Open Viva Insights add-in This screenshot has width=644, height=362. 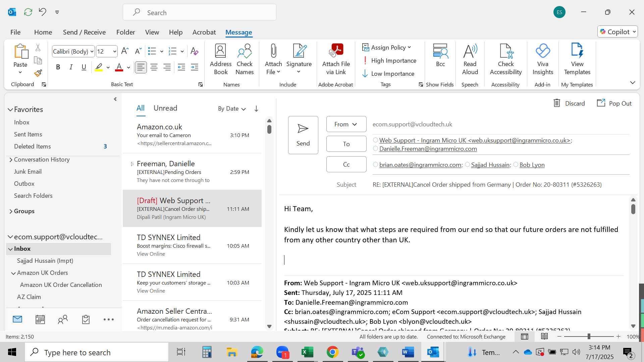pyautogui.click(x=543, y=60)
